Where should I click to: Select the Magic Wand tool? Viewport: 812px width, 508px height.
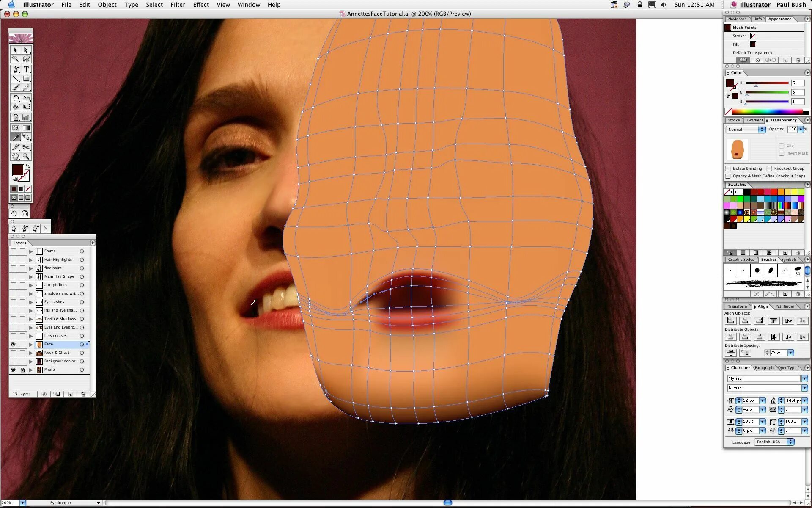click(x=16, y=59)
